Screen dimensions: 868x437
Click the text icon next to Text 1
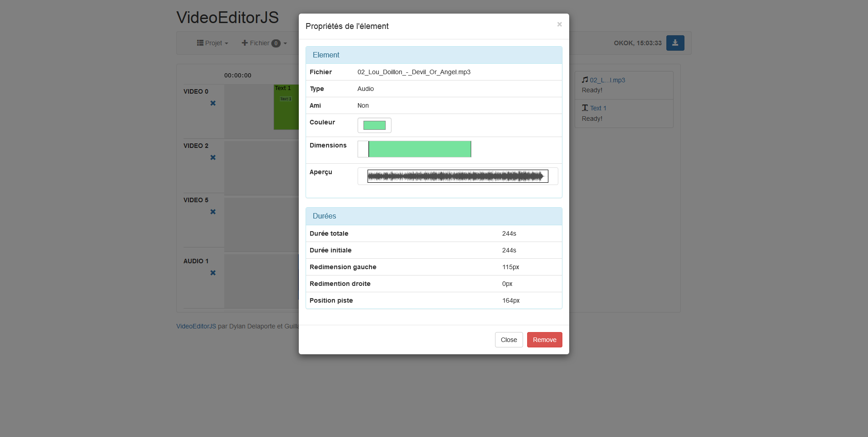point(585,108)
